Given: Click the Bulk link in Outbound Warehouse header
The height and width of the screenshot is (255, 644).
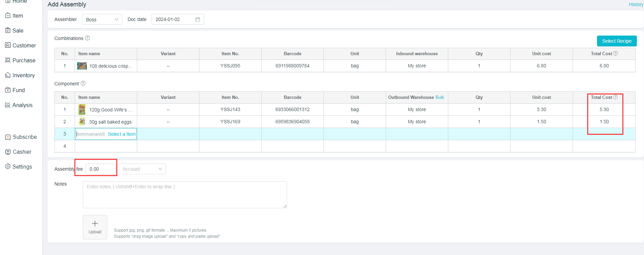Looking at the screenshot, I should pyautogui.click(x=440, y=97).
